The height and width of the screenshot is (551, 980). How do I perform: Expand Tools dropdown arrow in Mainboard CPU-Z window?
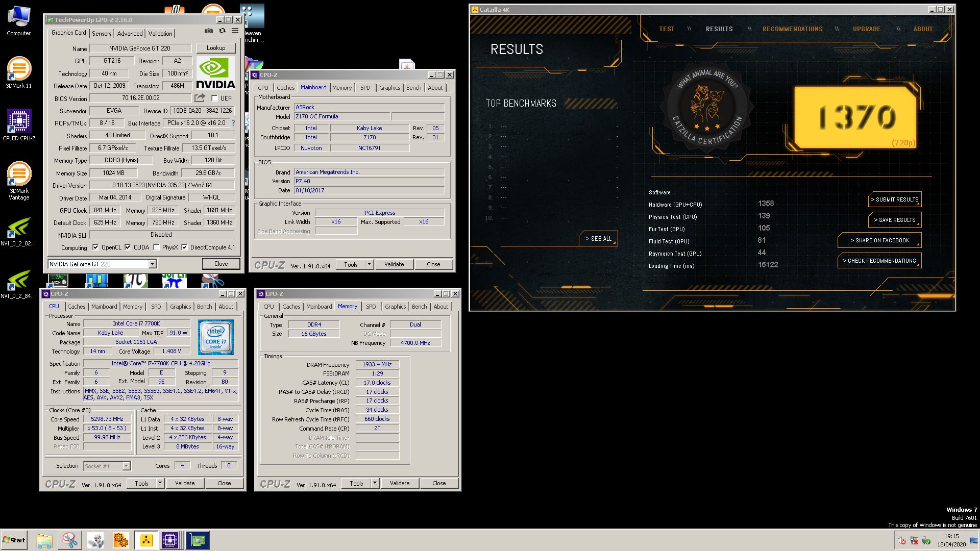tap(370, 264)
